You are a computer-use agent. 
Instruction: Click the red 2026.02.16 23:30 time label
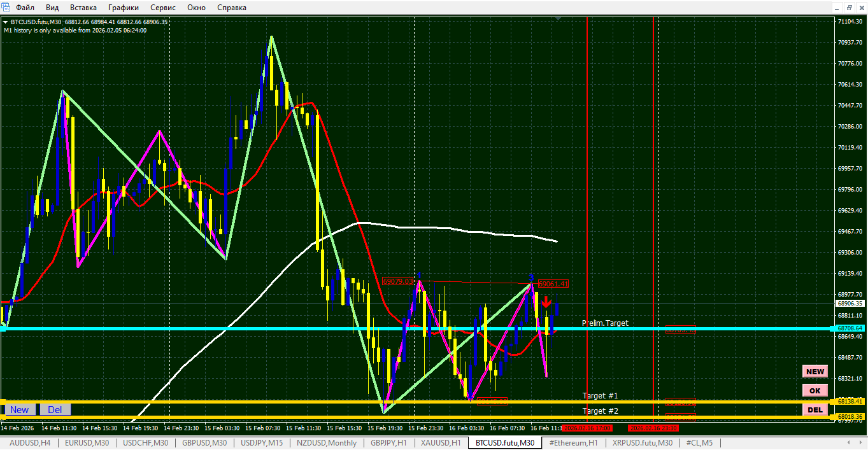653,428
